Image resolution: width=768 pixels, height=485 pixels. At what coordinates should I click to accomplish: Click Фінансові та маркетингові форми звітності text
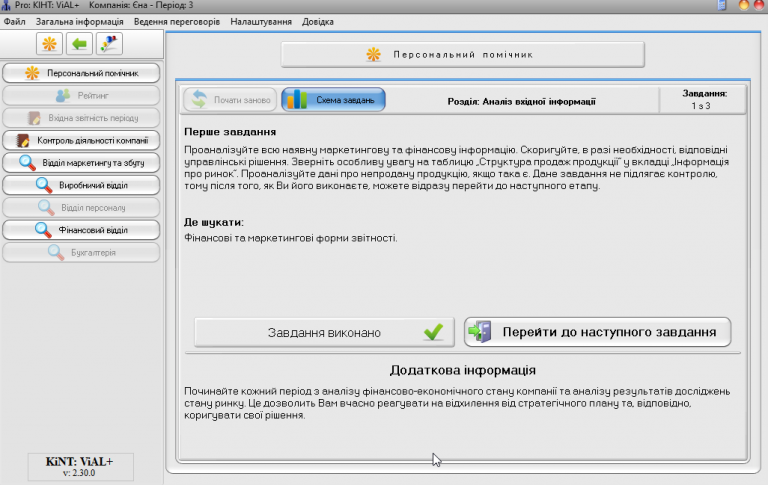pyautogui.click(x=291, y=238)
